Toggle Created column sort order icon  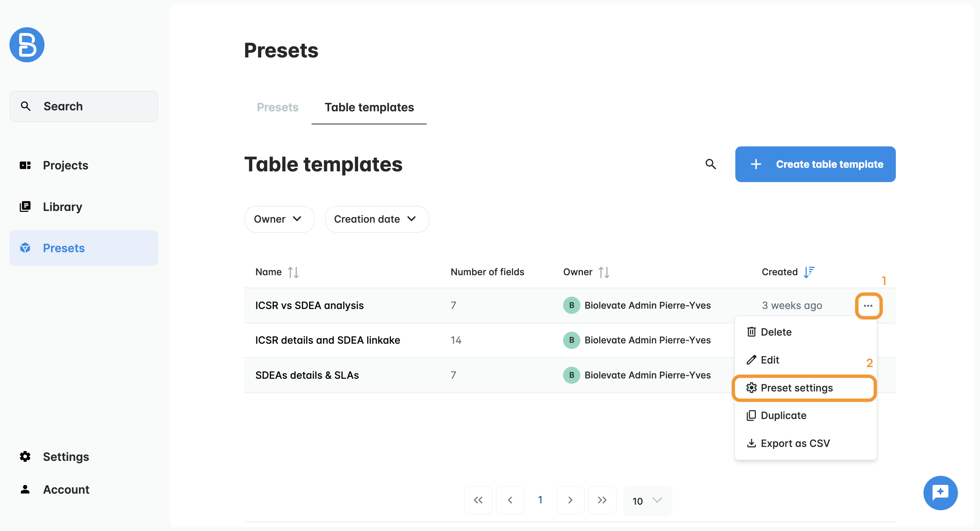click(x=809, y=272)
